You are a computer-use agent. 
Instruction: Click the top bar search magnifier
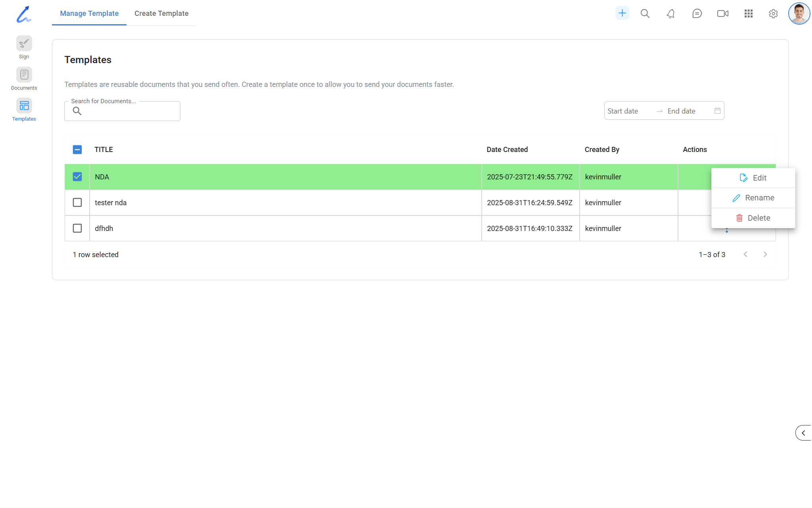point(645,14)
